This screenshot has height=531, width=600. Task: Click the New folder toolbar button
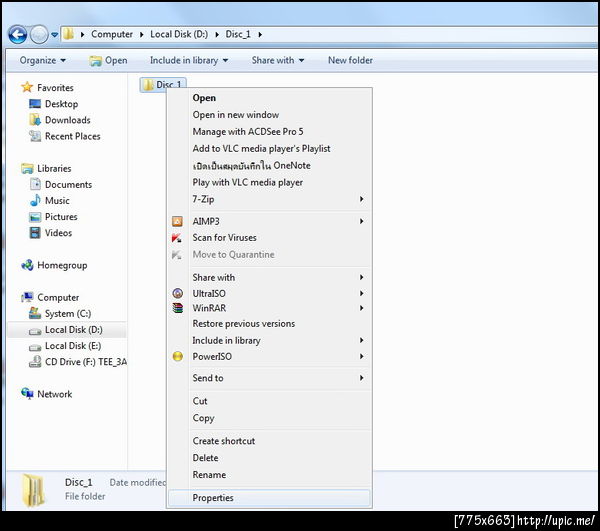350,60
